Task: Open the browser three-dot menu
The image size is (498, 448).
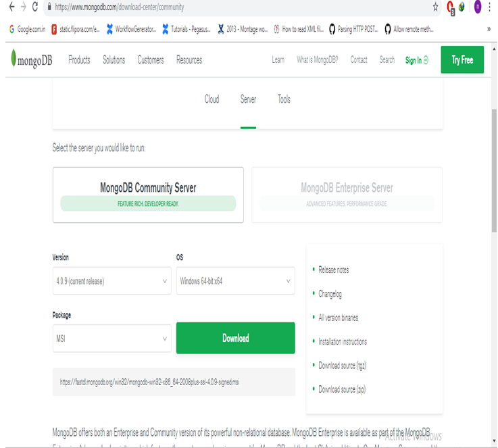Action: coord(489,7)
